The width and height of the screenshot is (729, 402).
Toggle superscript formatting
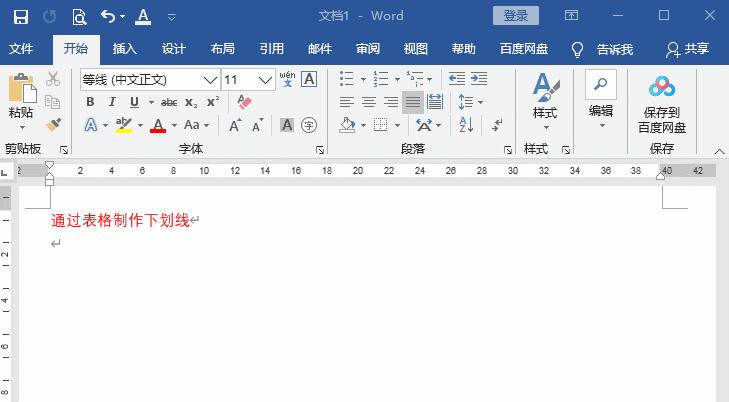[x=213, y=102]
